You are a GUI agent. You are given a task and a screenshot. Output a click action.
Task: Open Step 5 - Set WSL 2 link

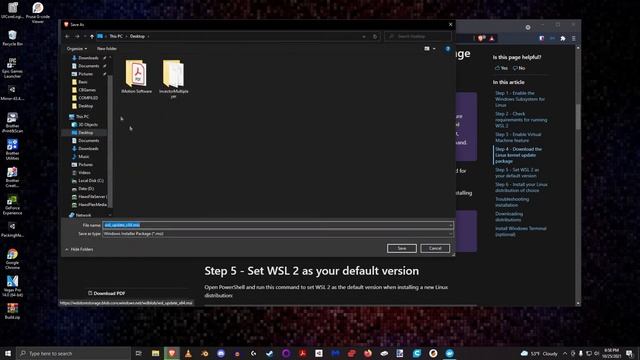(x=517, y=173)
